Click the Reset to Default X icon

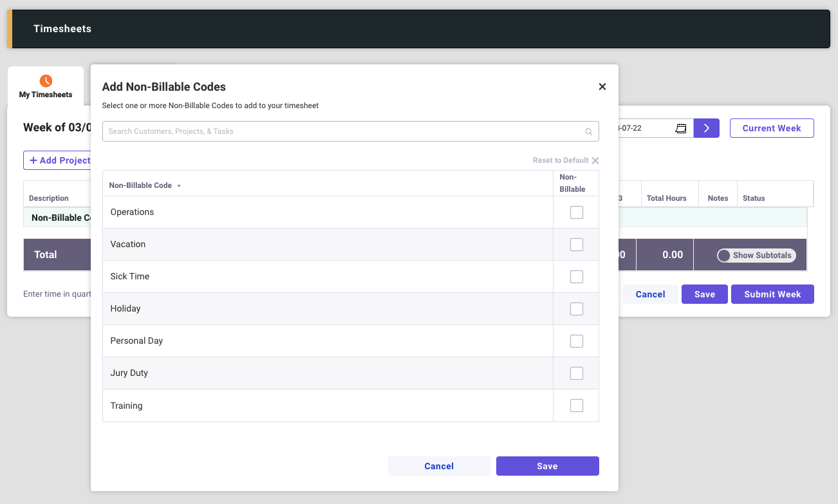(x=595, y=161)
